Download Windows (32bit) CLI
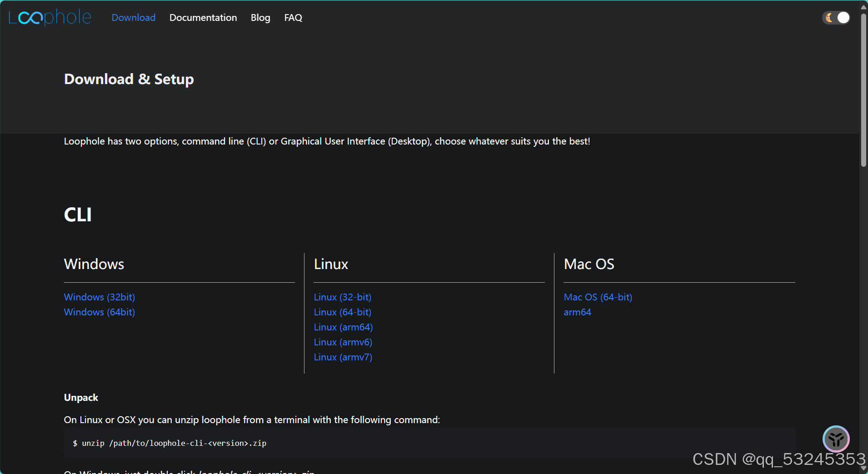 click(100, 297)
